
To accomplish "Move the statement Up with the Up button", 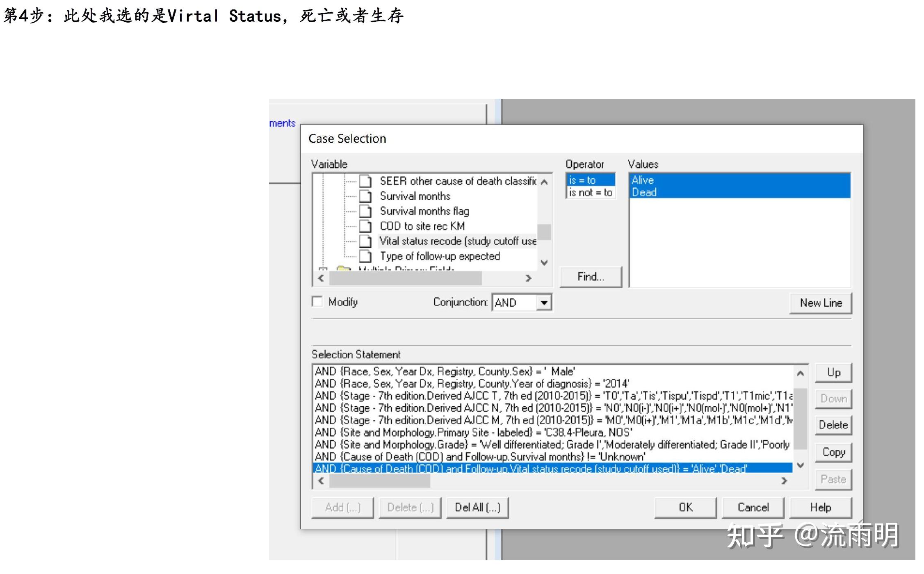I will tap(833, 373).
